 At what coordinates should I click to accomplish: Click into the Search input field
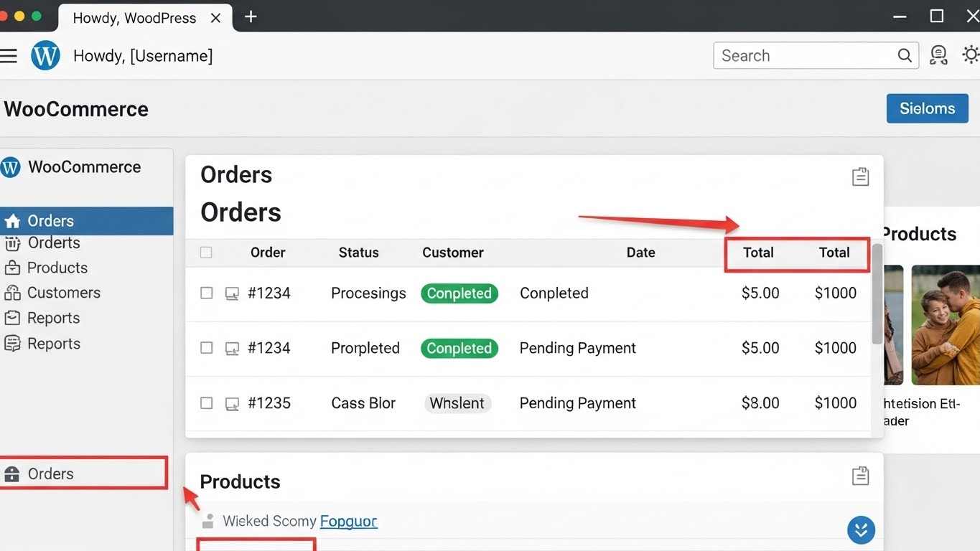point(804,56)
